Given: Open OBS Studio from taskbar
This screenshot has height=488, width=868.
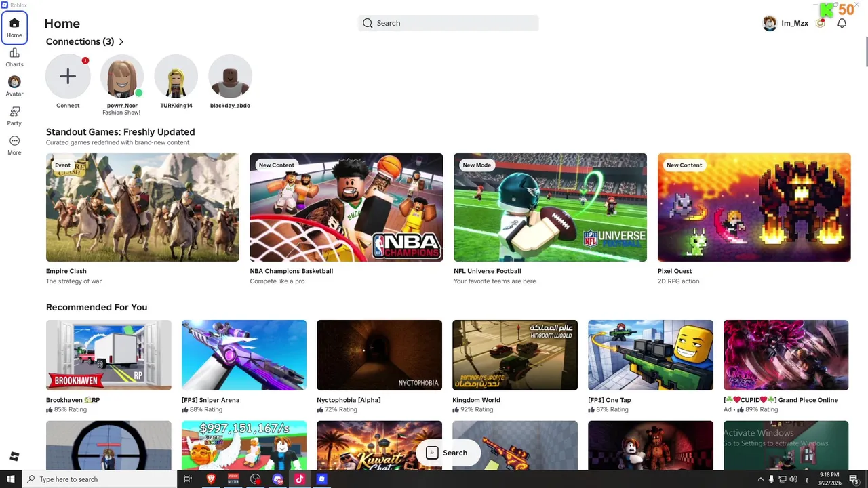Looking at the screenshot, I should point(255,479).
